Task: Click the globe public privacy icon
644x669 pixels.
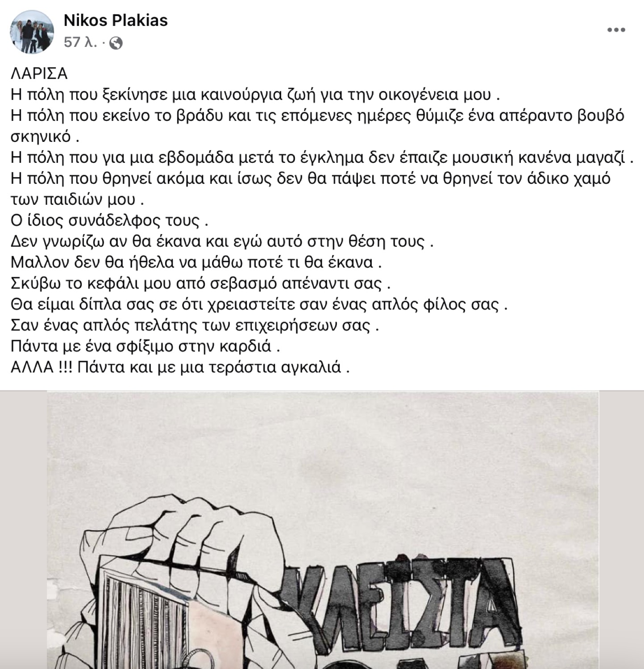Action: click(x=116, y=43)
